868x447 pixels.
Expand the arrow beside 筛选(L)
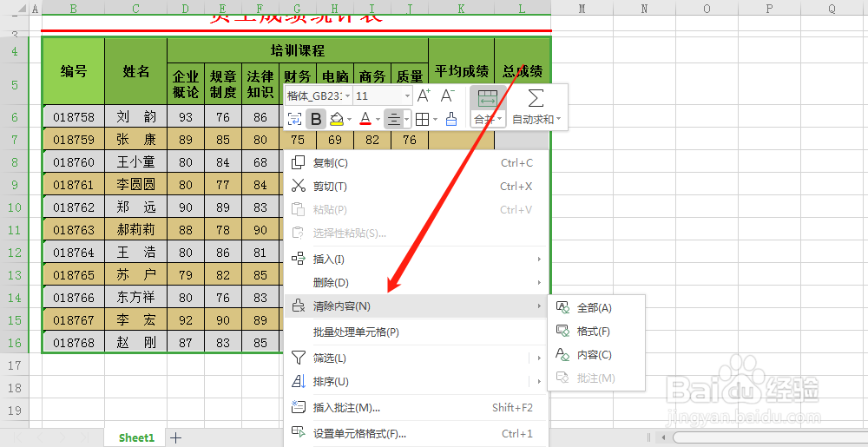(x=539, y=358)
